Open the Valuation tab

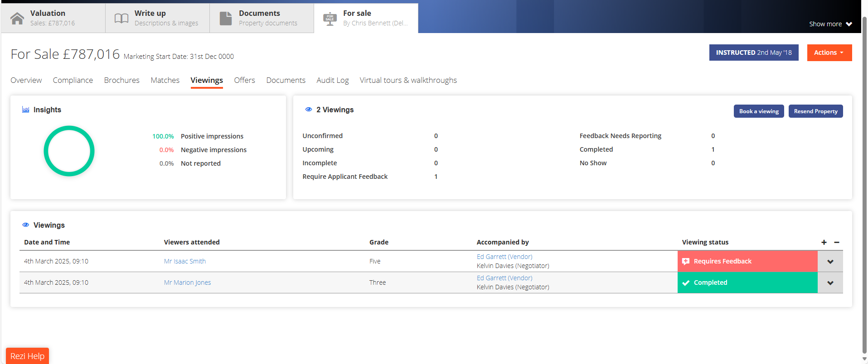pyautogui.click(x=53, y=18)
